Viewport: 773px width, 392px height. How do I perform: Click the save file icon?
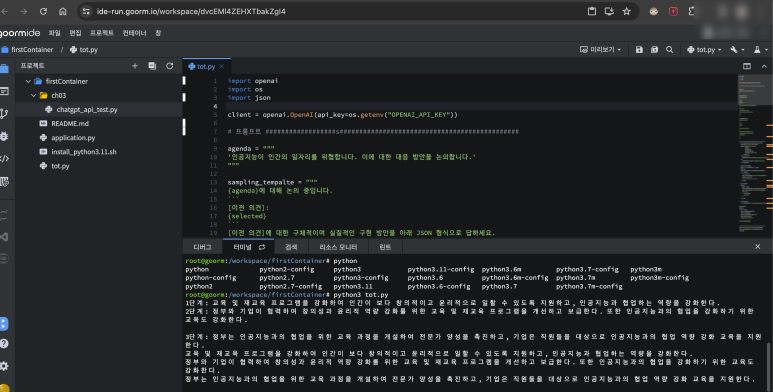[x=639, y=50]
